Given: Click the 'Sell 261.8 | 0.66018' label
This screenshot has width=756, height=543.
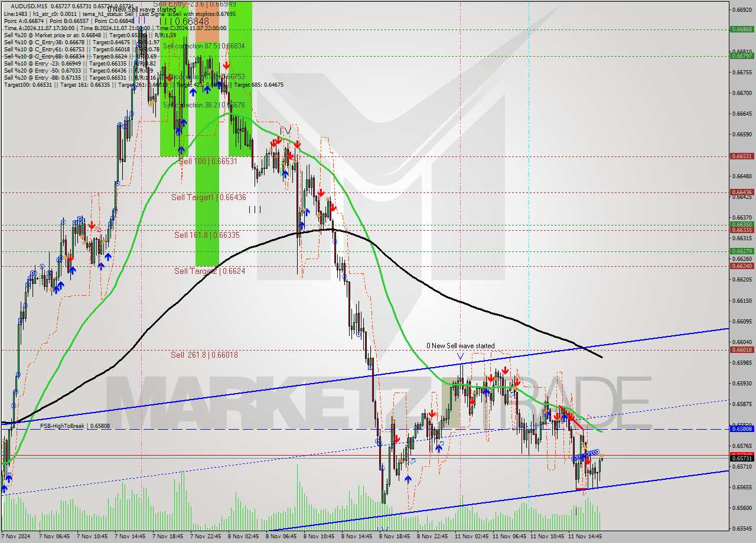Looking at the screenshot, I should click(204, 355).
